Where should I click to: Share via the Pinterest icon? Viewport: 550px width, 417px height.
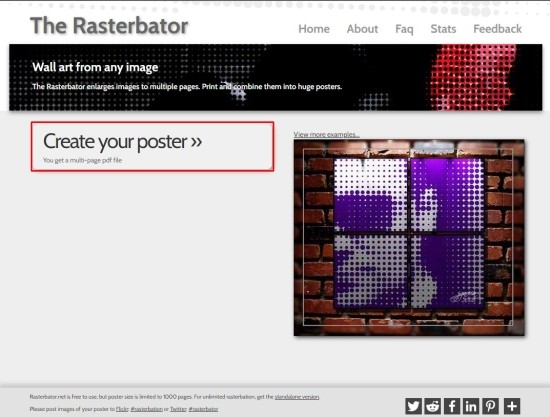click(x=490, y=406)
